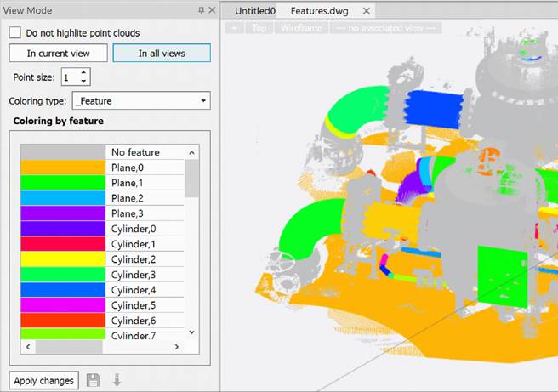The image size is (558, 392).
Task: Select the Cylinder,5 label
Action: point(134,305)
